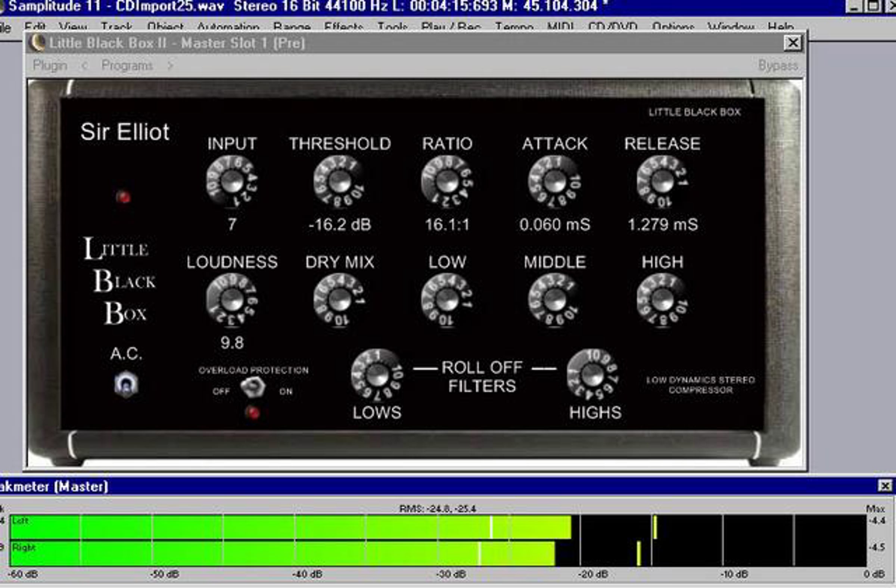Click the Little Black Box moon icon in title bar
896x588 pixels.
[37, 43]
